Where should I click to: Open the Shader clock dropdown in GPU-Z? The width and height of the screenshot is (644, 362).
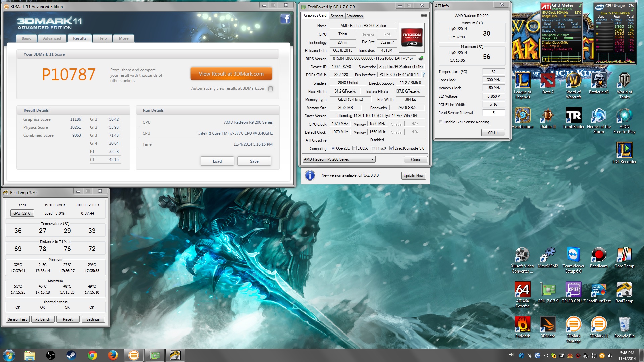tap(415, 124)
